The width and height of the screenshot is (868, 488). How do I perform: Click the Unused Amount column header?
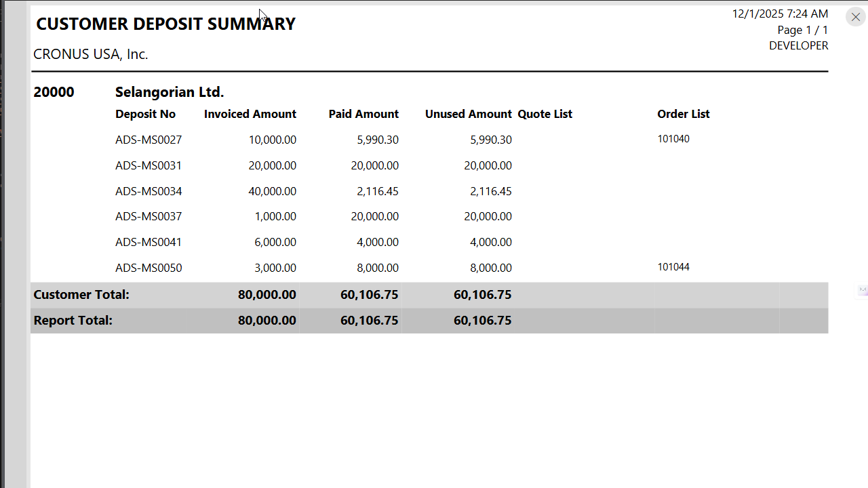point(468,114)
